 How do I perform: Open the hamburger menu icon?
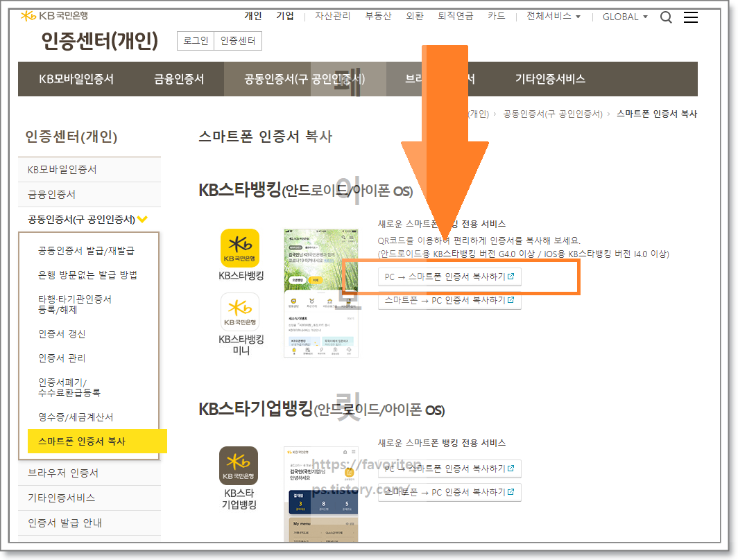(x=690, y=17)
